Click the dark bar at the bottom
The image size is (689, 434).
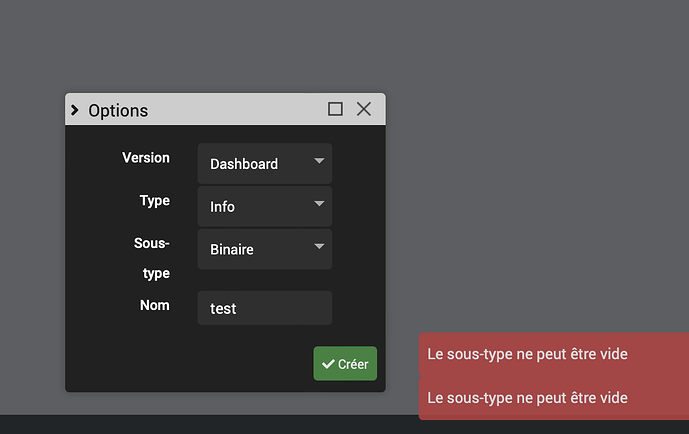[200, 425]
